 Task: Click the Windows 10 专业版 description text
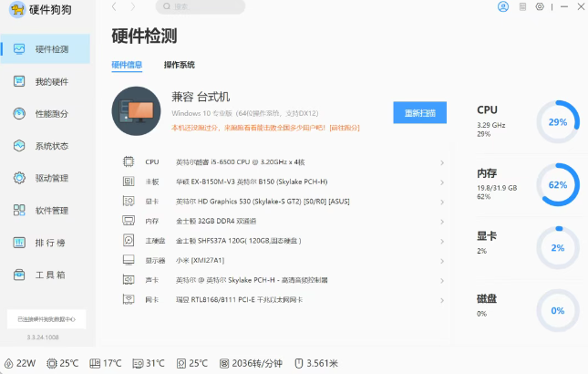coord(245,113)
